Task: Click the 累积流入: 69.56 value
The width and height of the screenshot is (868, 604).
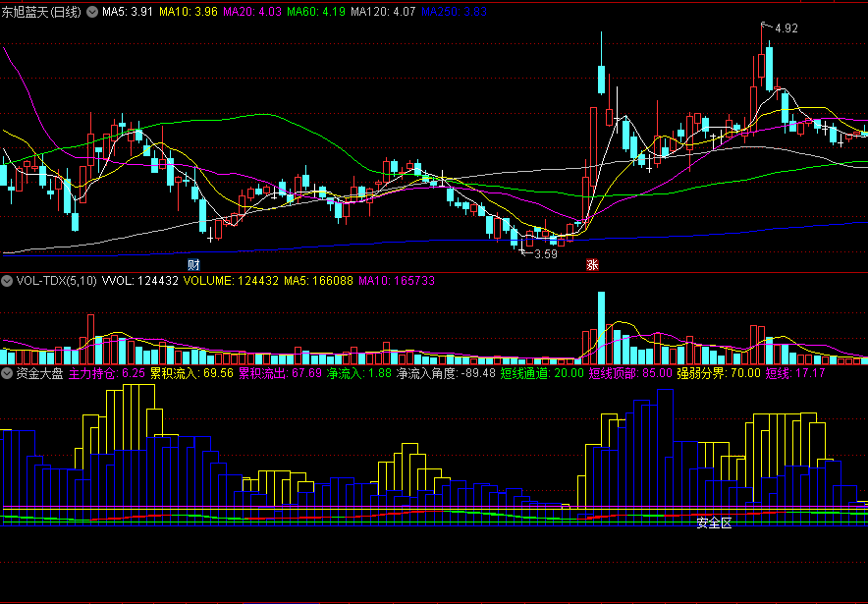Action: click(191, 373)
